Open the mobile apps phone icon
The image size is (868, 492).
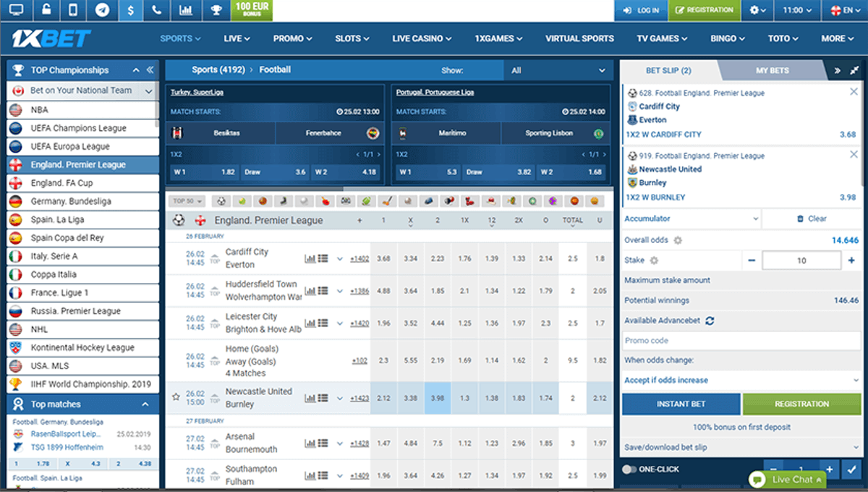(72, 10)
